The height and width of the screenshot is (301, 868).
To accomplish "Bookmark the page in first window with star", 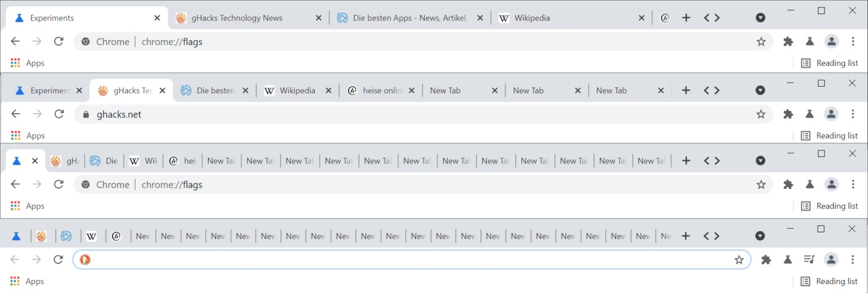I will pos(761,41).
